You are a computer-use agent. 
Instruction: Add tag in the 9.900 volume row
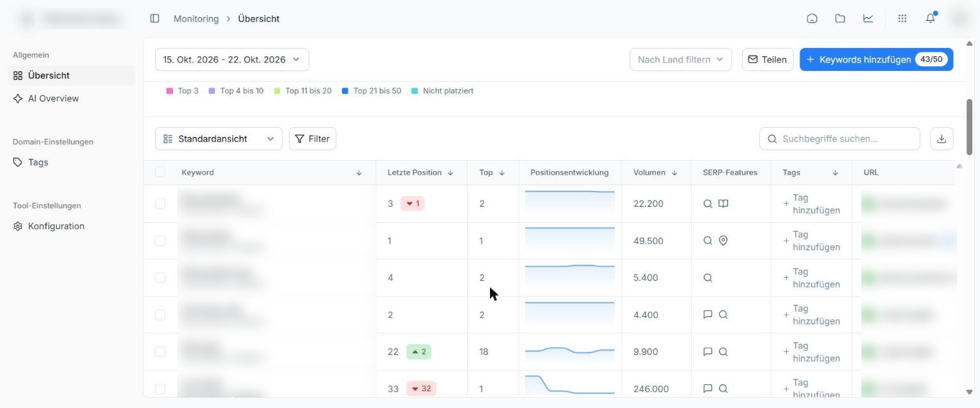click(x=812, y=352)
